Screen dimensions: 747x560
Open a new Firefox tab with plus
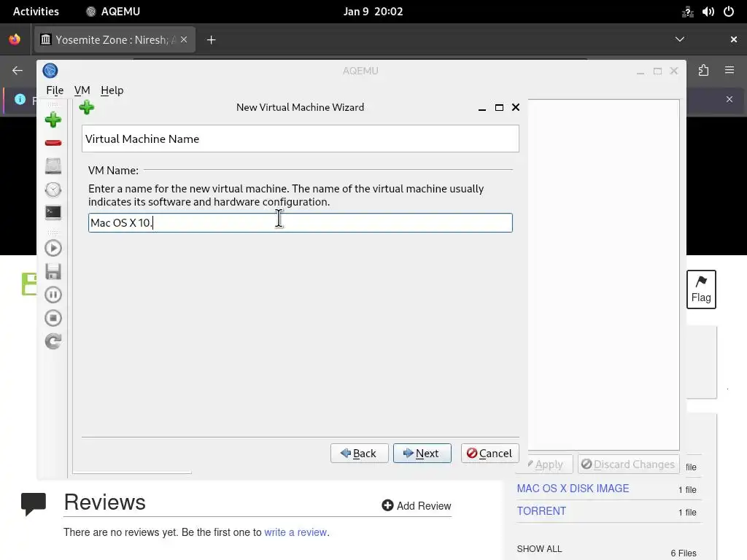click(211, 40)
